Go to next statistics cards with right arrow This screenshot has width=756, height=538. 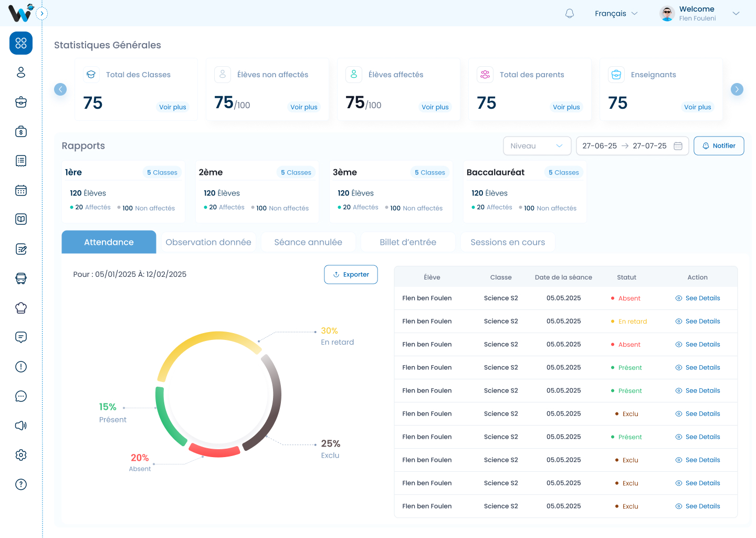click(737, 89)
